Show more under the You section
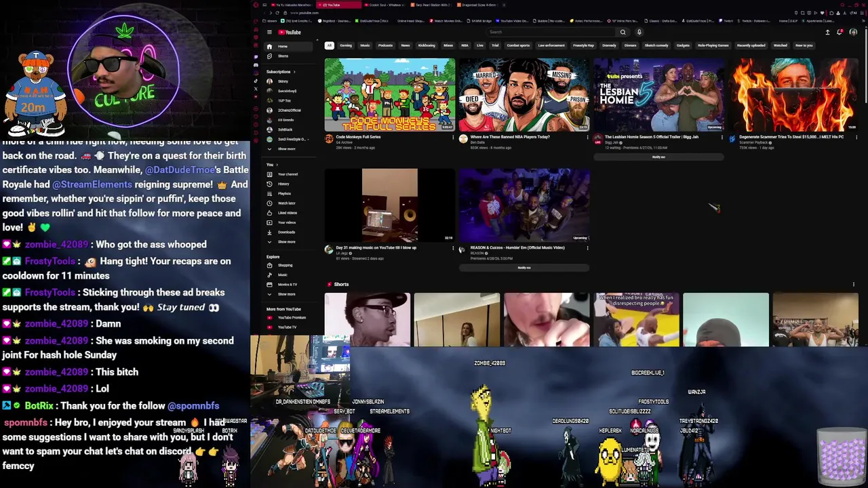The width and height of the screenshot is (868, 488). (290, 241)
